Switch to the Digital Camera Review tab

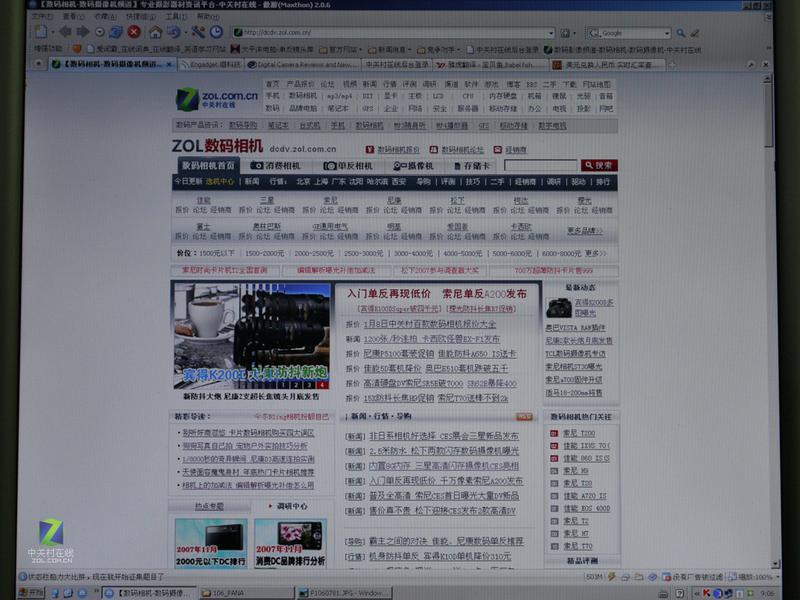coord(301,65)
